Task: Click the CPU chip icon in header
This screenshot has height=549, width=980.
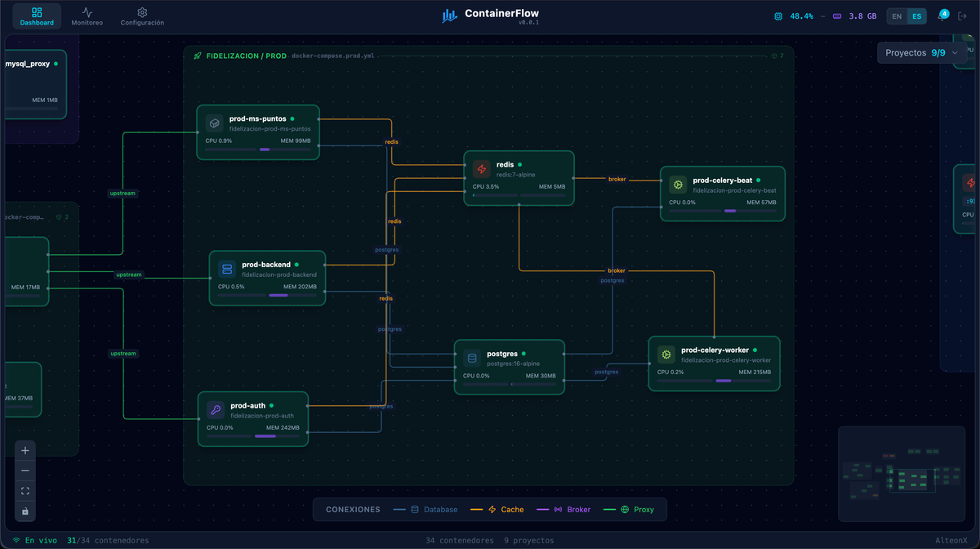Action: point(778,16)
